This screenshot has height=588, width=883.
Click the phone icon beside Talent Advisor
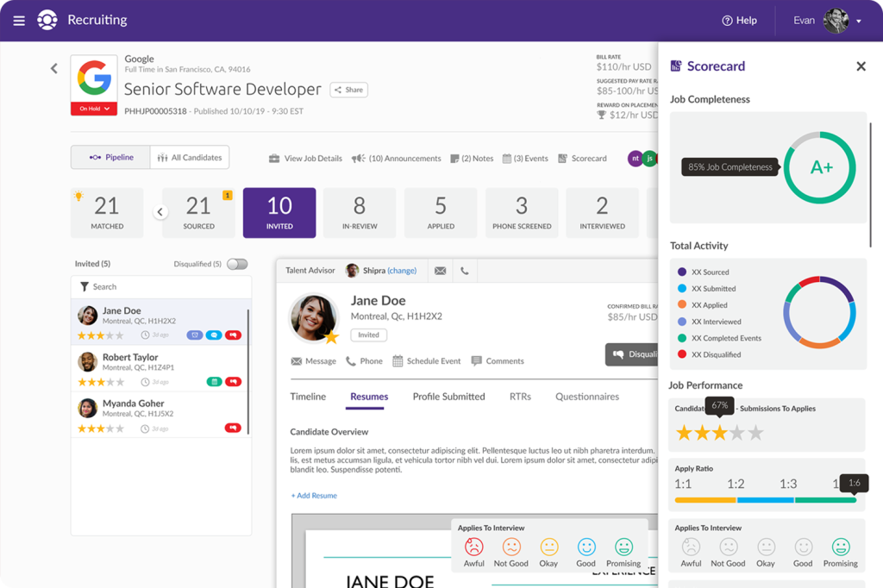465,271
